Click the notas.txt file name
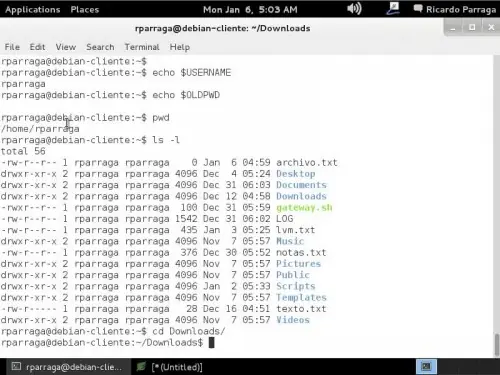The image size is (500, 375). 301,253
